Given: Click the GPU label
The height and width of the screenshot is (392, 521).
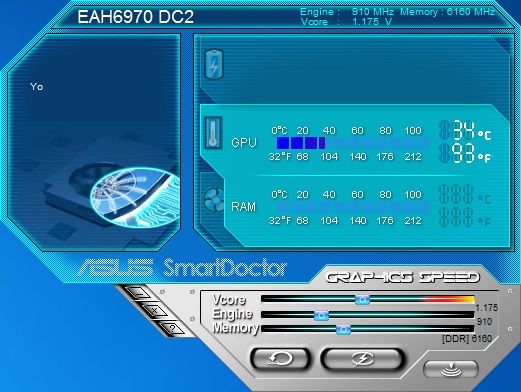Looking at the screenshot, I should tap(244, 143).
